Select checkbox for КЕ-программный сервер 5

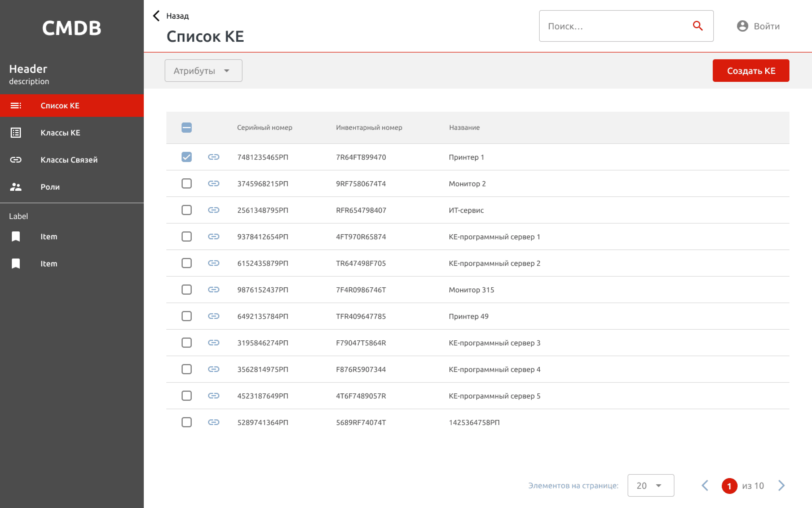point(187,396)
